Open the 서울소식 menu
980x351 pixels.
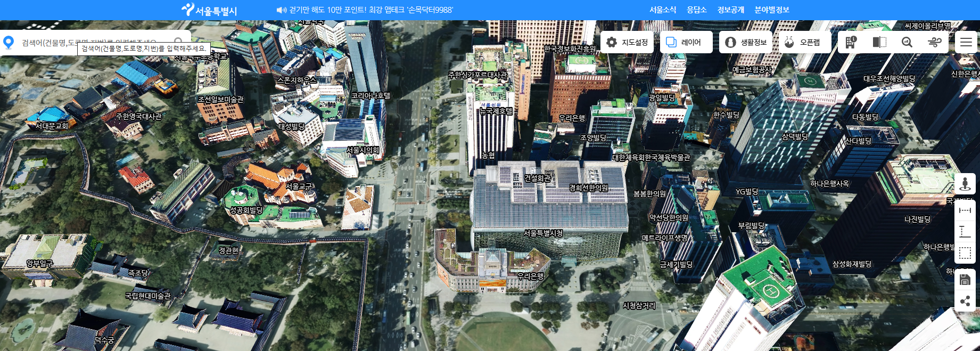[x=663, y=10]
